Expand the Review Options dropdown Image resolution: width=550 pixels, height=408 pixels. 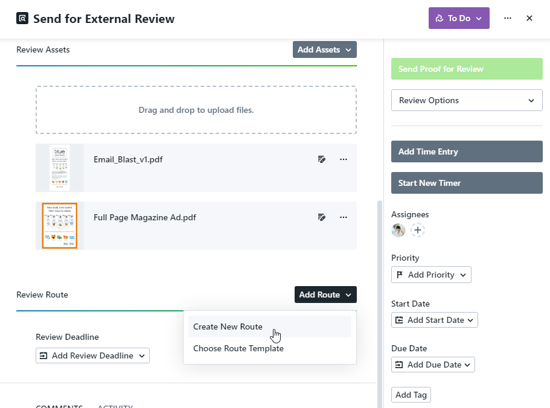point(467,100)
